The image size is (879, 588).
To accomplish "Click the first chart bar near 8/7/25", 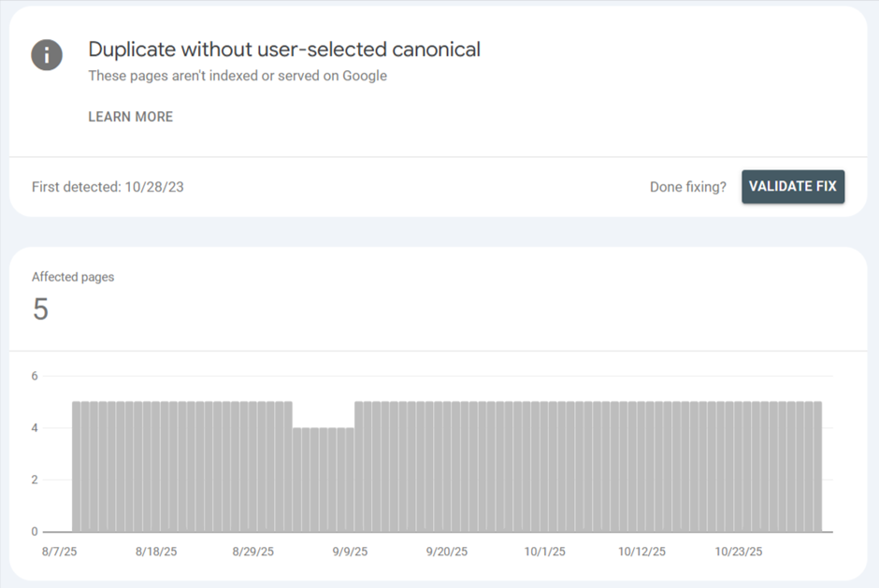I will (77, 467).
